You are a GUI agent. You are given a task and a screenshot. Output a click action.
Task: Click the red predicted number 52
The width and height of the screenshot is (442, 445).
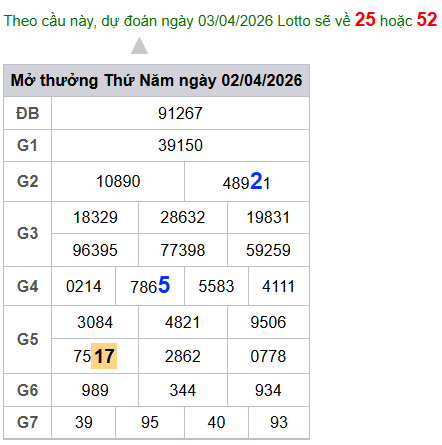[x=427, y=20]
